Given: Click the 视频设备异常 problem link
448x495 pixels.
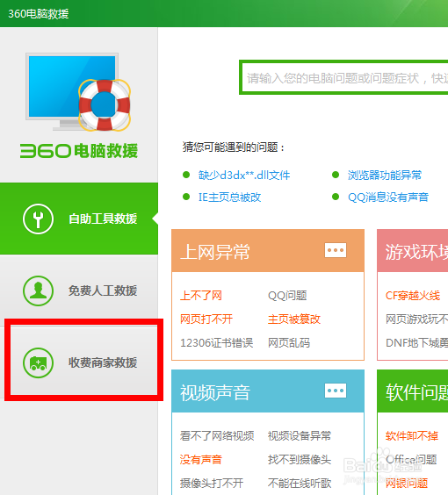Looking at the screenshot, I should (x=300, y=436).
